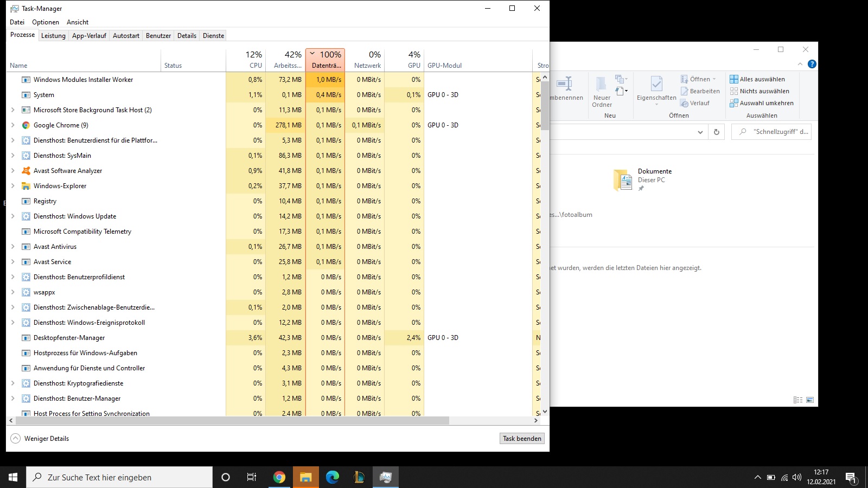Open Task View on the taskbar

pos(252,477)
